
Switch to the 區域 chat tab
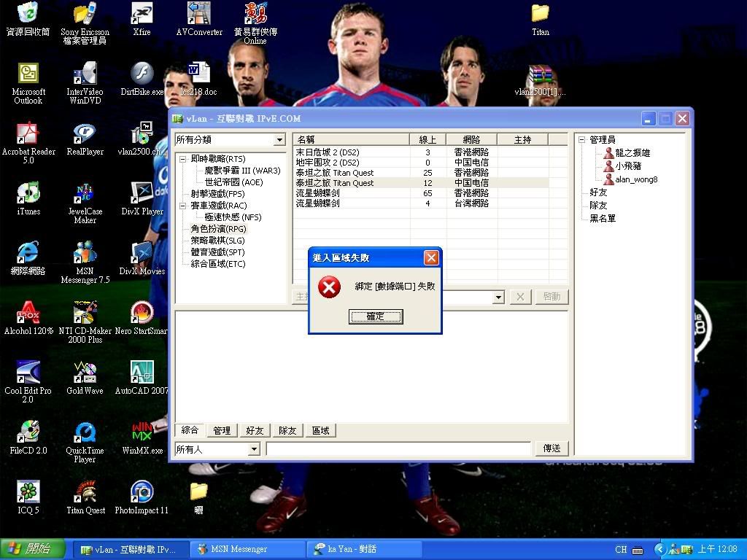pyautogui.click(x=321, y=431)
